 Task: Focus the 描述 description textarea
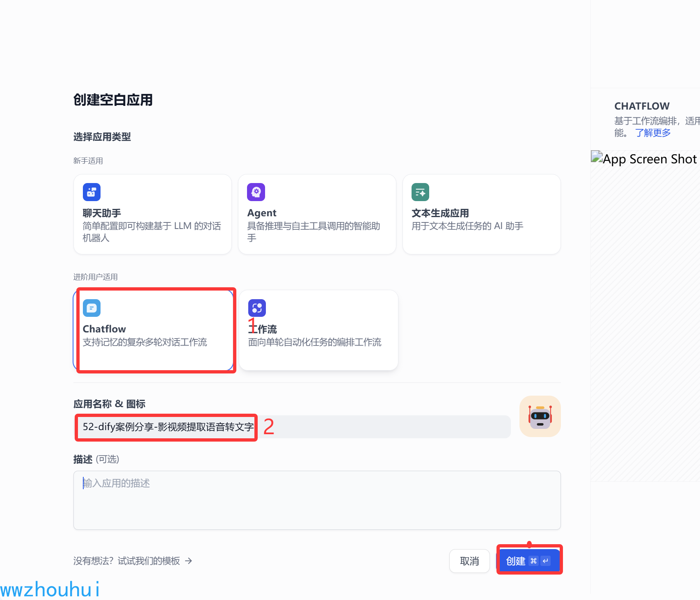(317, 500)
